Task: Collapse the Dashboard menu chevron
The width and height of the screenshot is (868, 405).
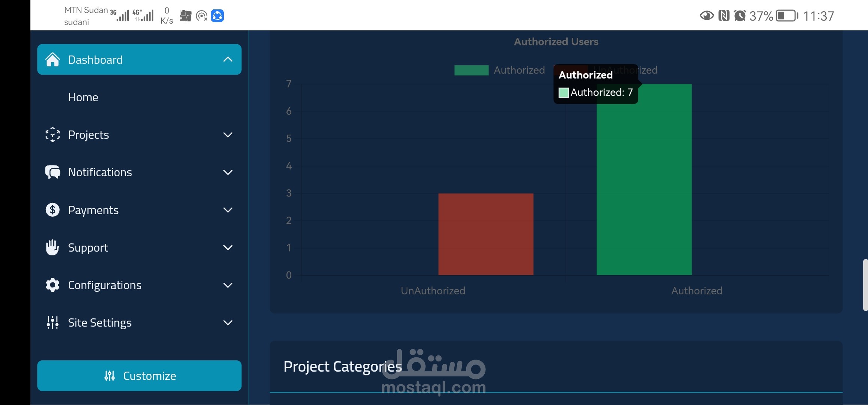Action: [x=228, y=60]
